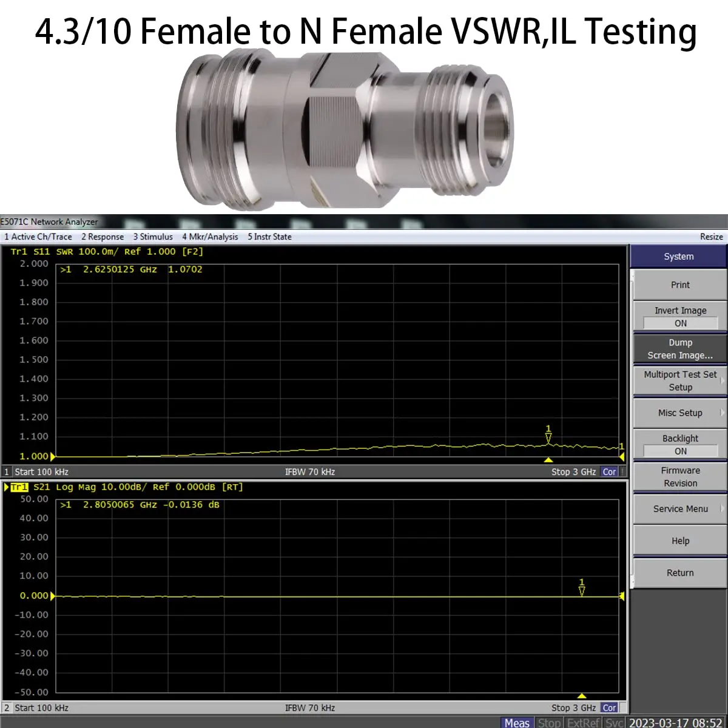Expand the Misc Setup submenu
This screenshot has width=728, height=728.
[x=680, y=413]
